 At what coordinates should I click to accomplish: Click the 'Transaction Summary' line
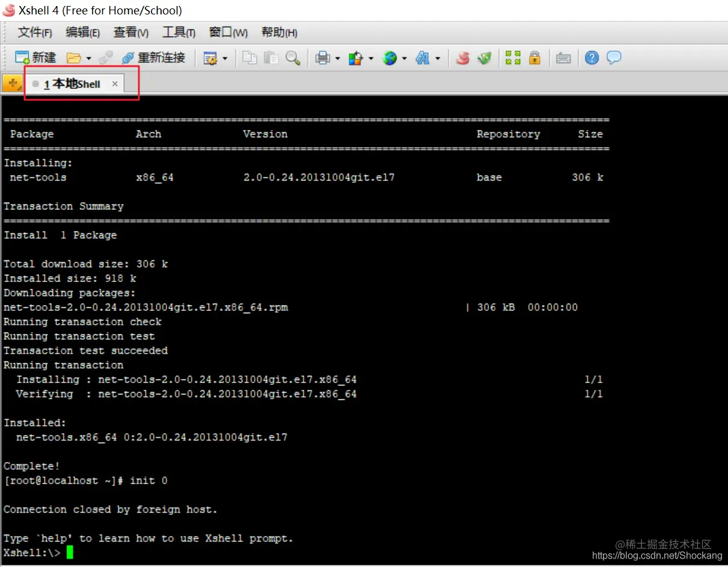[64, 206]
